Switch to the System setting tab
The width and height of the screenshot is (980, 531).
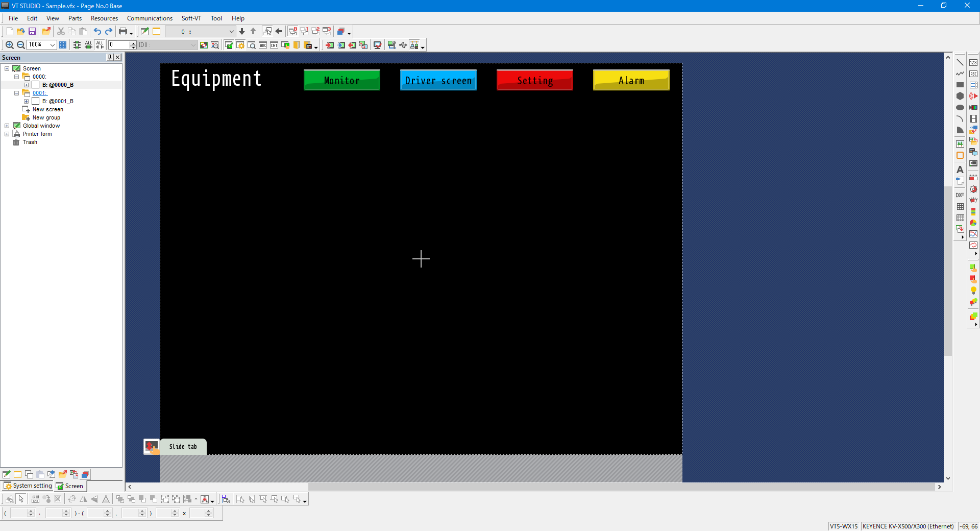coord(29,486)
